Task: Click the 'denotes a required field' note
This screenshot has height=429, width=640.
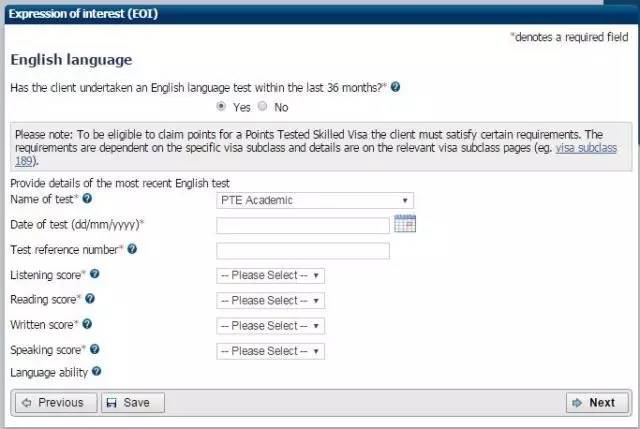Action: click(569, 37)
